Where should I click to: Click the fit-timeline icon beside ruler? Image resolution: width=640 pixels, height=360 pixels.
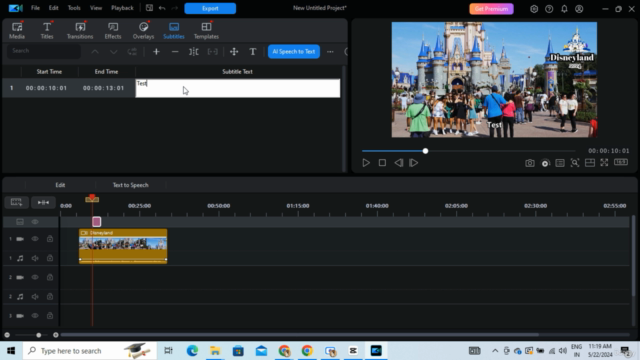43,202
